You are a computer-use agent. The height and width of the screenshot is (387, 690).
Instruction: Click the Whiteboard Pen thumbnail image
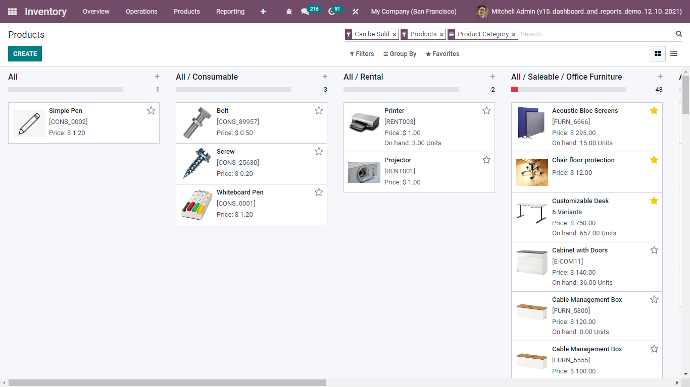tap(197, 204)
